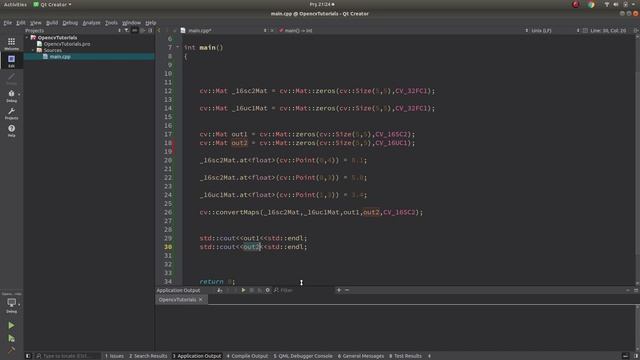The height and width of the screenshot is (360, 640).
Task: Zoom out the Application Output text
Action: click(x=347, y=290)
